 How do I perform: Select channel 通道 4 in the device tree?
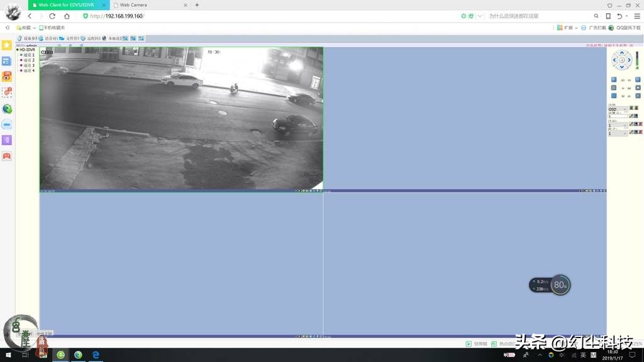pos(28,70)
